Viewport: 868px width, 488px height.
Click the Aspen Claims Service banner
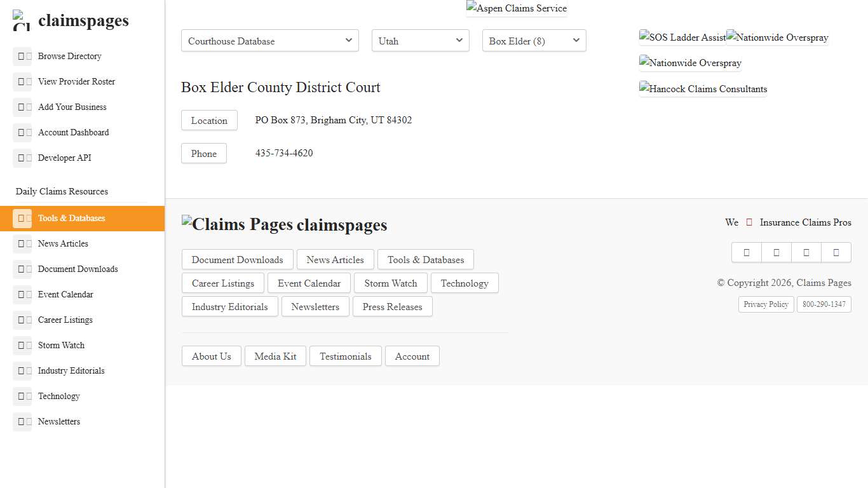[x=517, y=8]
